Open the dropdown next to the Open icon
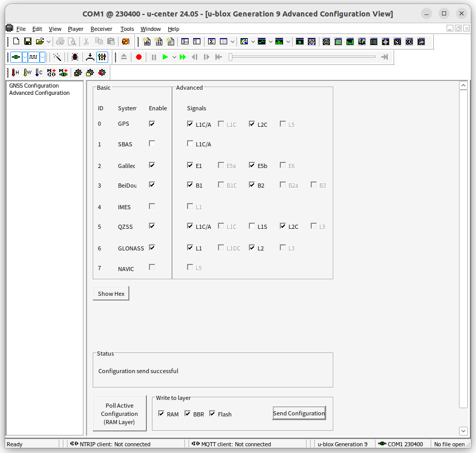 click(49, 41)
